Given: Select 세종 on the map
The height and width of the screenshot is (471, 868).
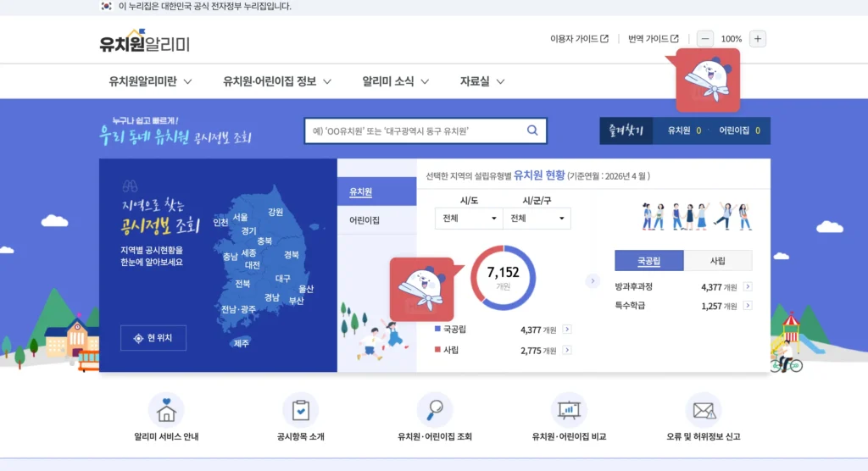Looking at the screenshot, I should [x=248, y=253].
